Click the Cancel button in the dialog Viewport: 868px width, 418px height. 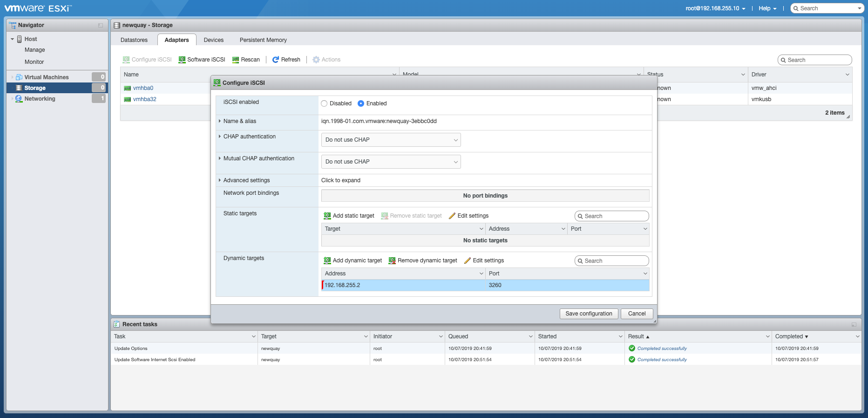pos(637,314)
